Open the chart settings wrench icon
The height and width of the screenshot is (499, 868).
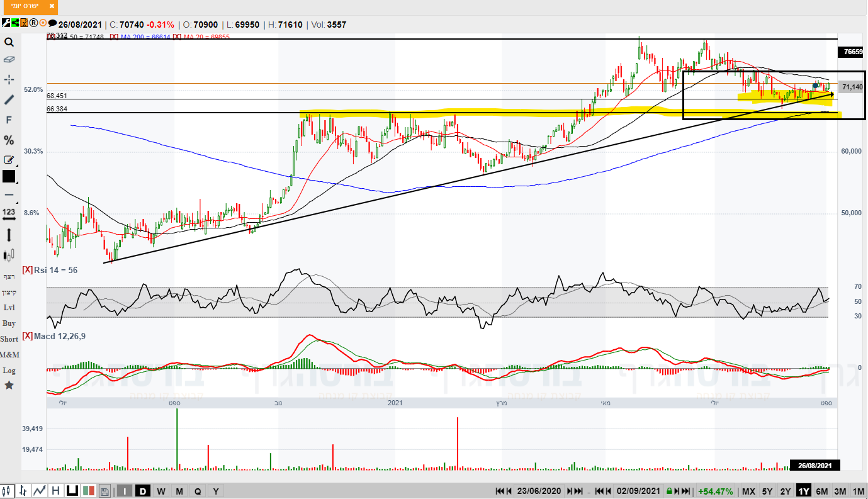[x=5, y=24]
